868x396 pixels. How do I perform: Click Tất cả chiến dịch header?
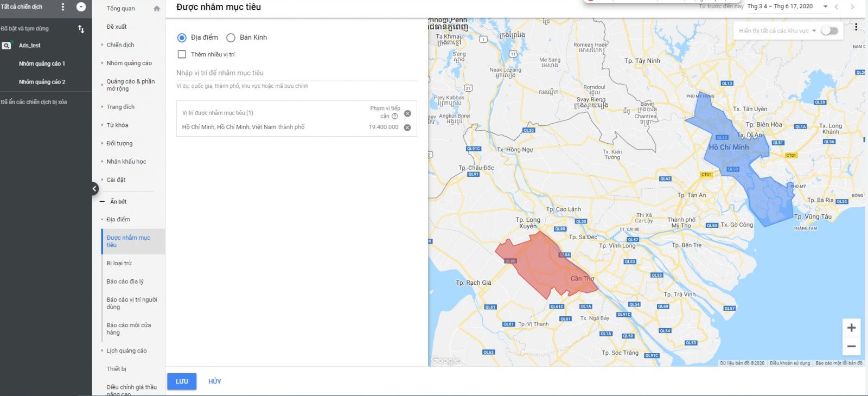(x=21, y=7)
